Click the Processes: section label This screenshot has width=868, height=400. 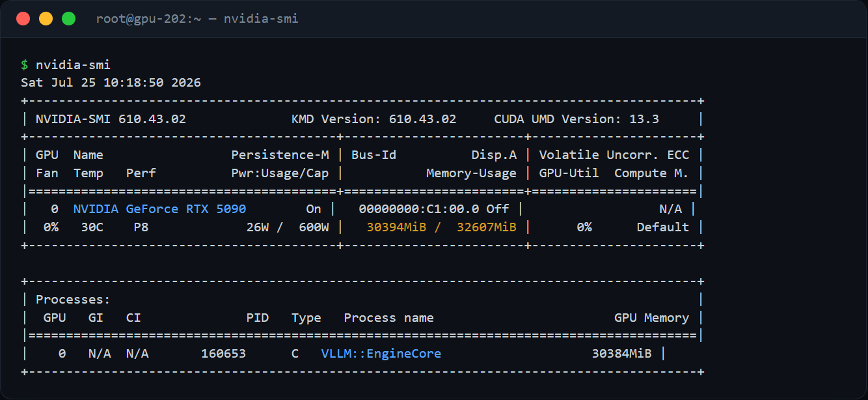tap(73, 300)
